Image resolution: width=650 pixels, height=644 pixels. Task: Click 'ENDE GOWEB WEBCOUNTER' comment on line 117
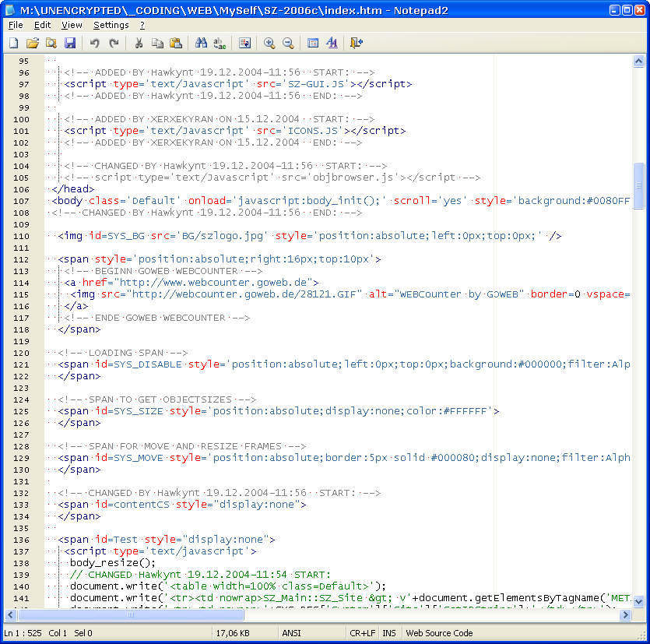tap(160, 318)
